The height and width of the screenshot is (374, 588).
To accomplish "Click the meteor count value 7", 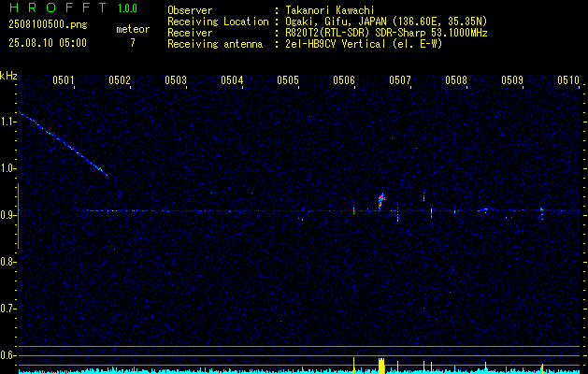I will (x=133, y=43).
